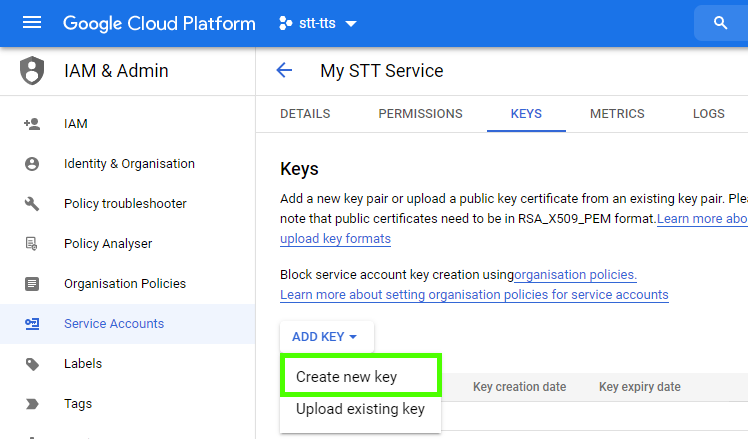Sort by Key creation date column
The image size is (748, 439).
tap(519, 387)
